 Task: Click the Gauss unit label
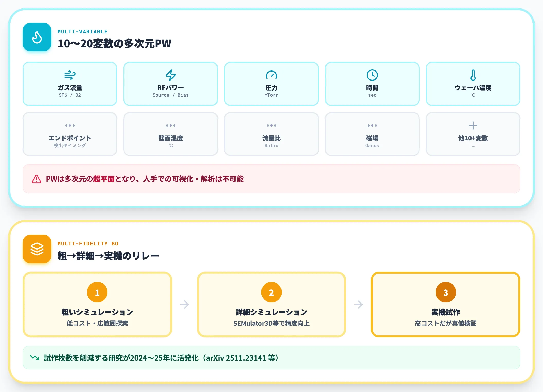click(372, 146)
